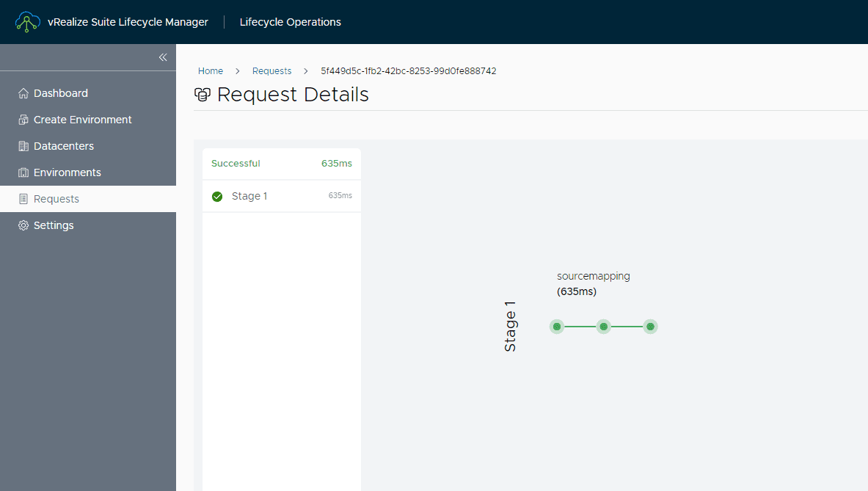Open the Dashboard from the sidebar

[x=24, y=93]
